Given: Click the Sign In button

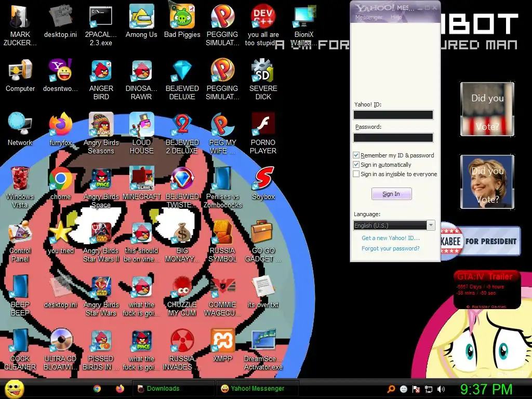Looking at the screenshot, I should point(391,194).
